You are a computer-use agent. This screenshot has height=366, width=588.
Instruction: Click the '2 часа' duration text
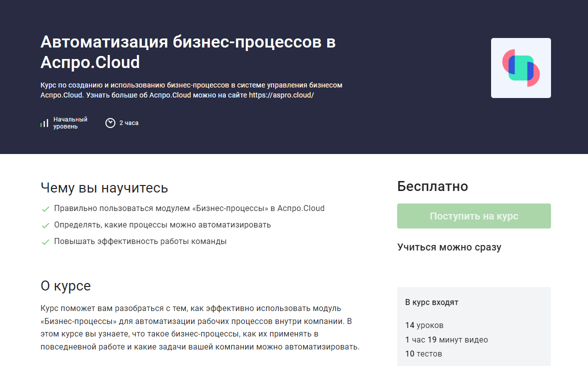coord(129,123)
